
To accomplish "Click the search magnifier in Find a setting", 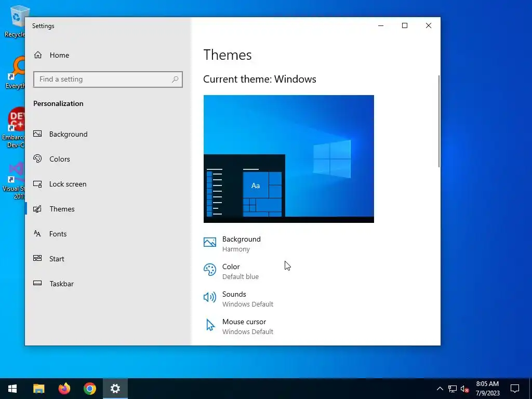I will 175,79.
